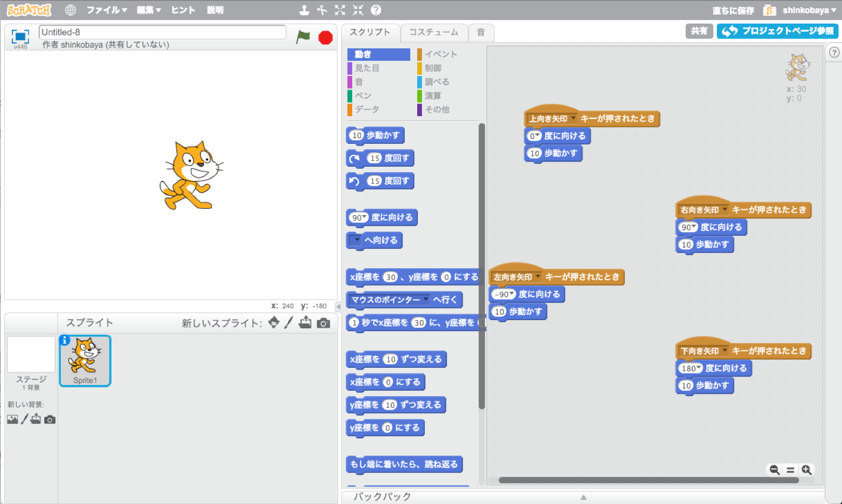
Task: Click the block help question-mark tool
Action: (x=376, y=10)
